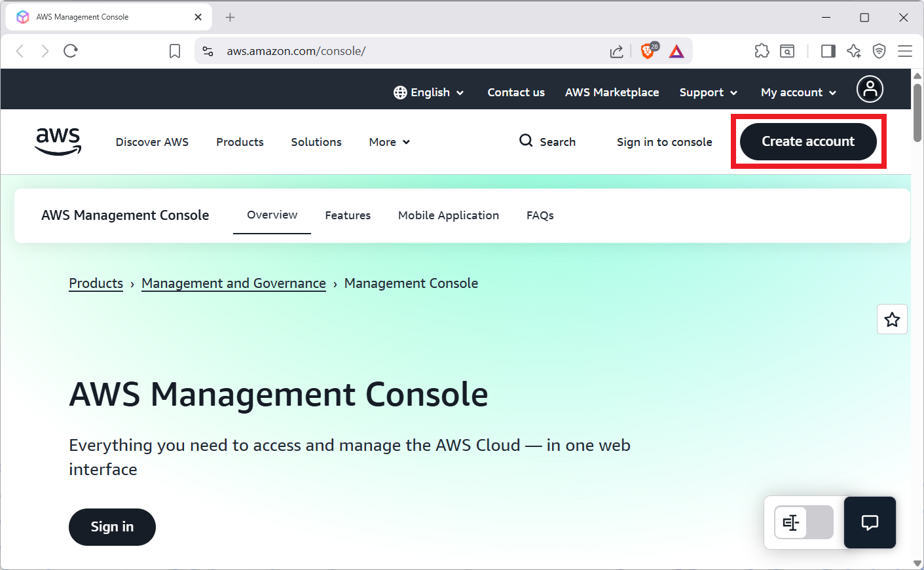
Task: Switch to the Features tab
Action: 348,215
